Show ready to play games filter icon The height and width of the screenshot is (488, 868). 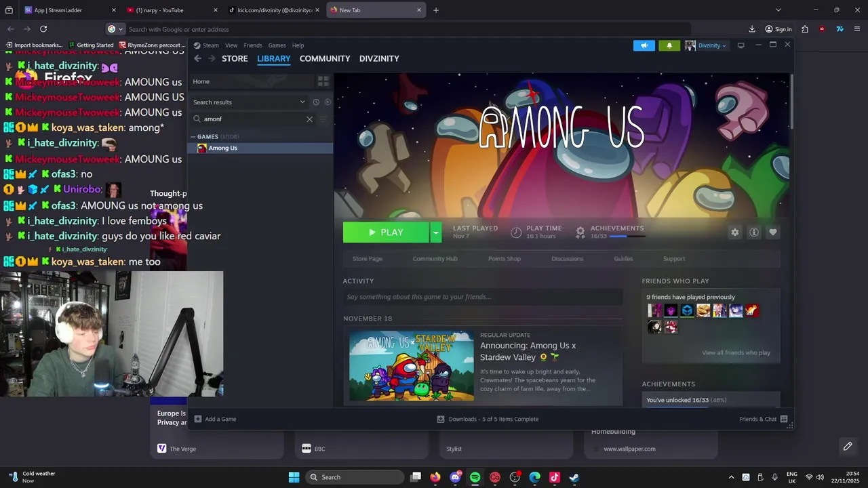pyautogui.click(x=328, y=102)
